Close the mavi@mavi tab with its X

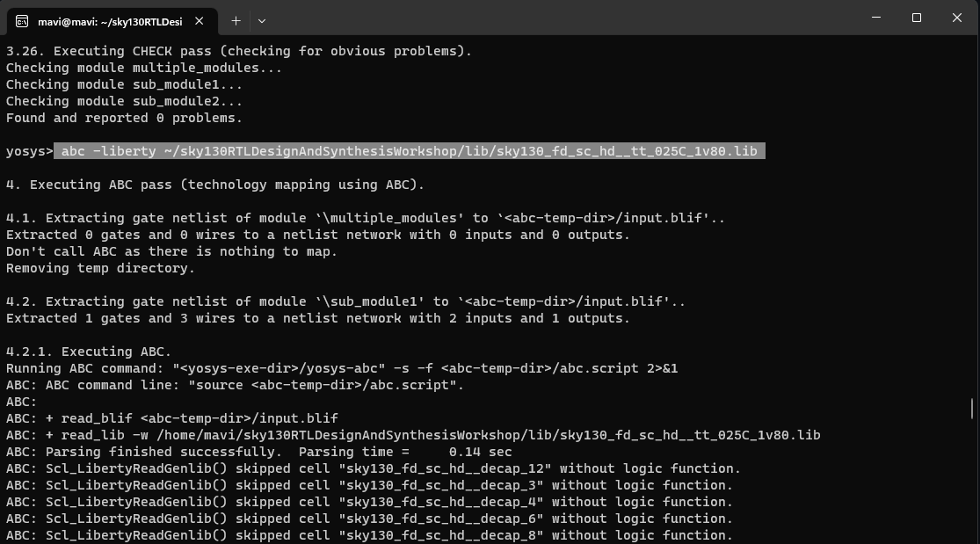199,20
